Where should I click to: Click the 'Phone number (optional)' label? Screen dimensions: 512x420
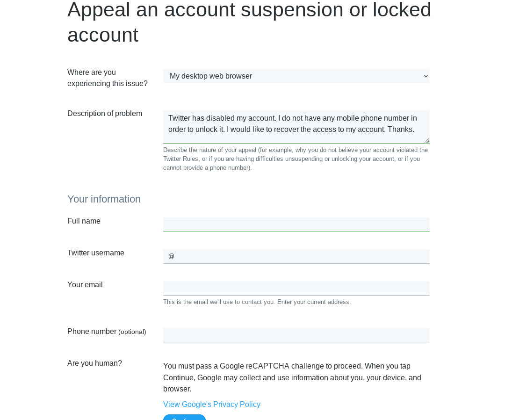(x=107, y=332)
